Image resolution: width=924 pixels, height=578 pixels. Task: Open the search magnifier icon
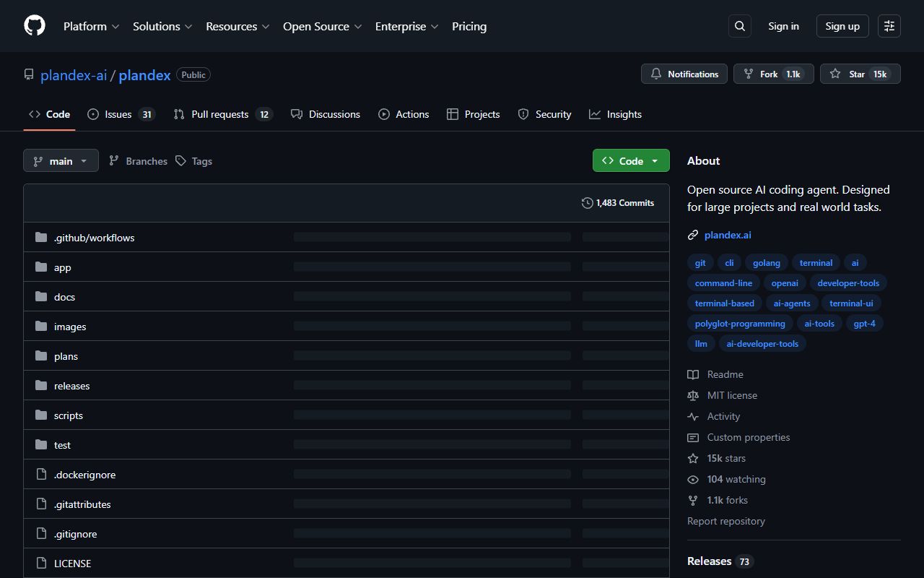(x=739, y=26)
